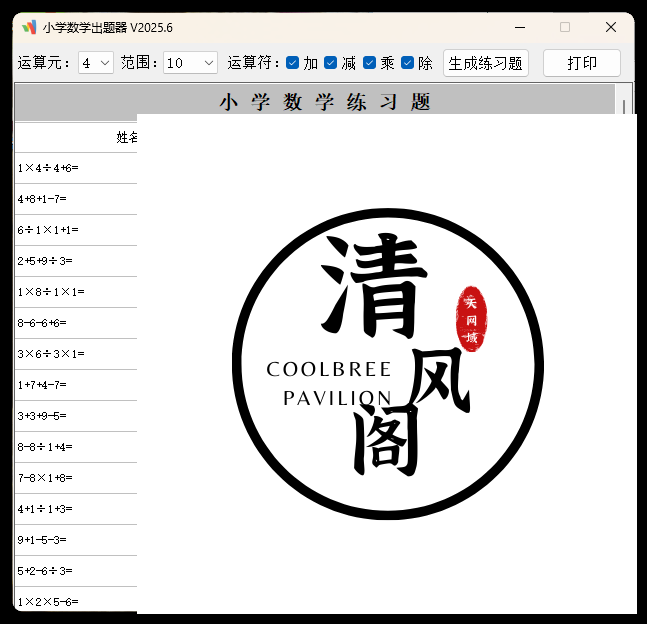Click the 生成练习题 button
Screen dimensions: 647x624
tap(486, 63)
